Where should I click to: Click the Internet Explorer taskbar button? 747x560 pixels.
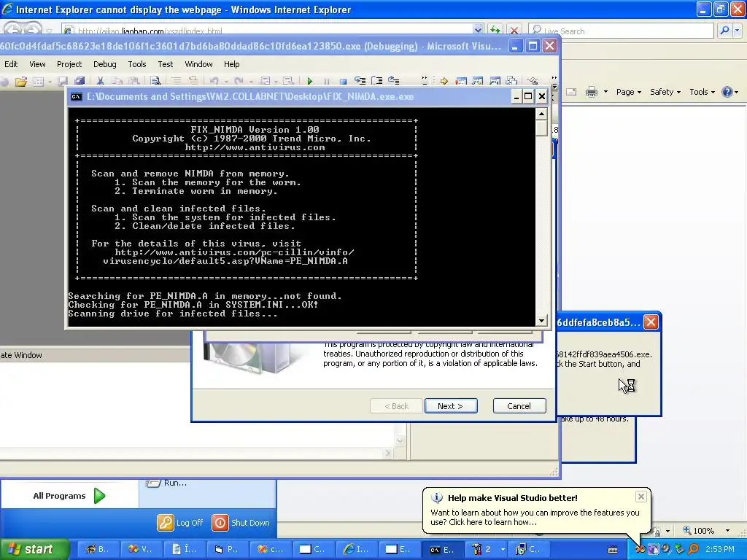(357, 550)
